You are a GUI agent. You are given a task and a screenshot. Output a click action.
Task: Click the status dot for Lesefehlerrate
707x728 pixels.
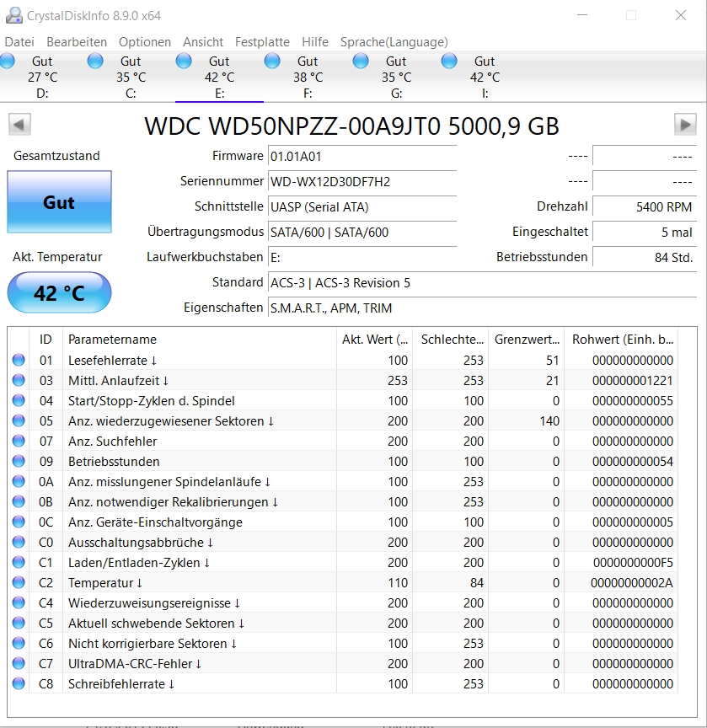19,360
